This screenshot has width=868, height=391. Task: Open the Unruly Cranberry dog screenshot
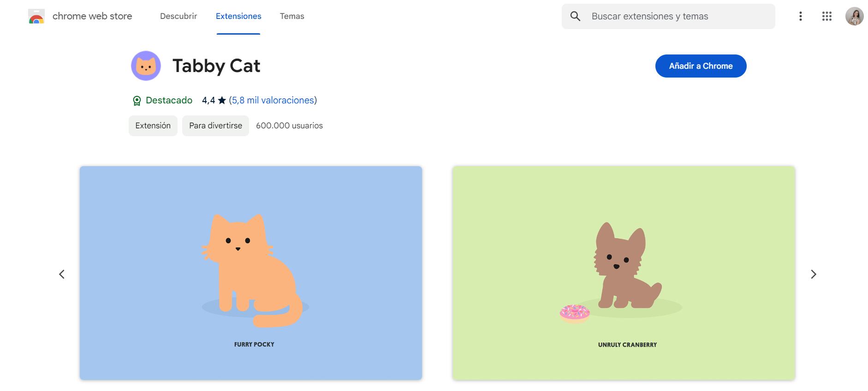[624, 273]
